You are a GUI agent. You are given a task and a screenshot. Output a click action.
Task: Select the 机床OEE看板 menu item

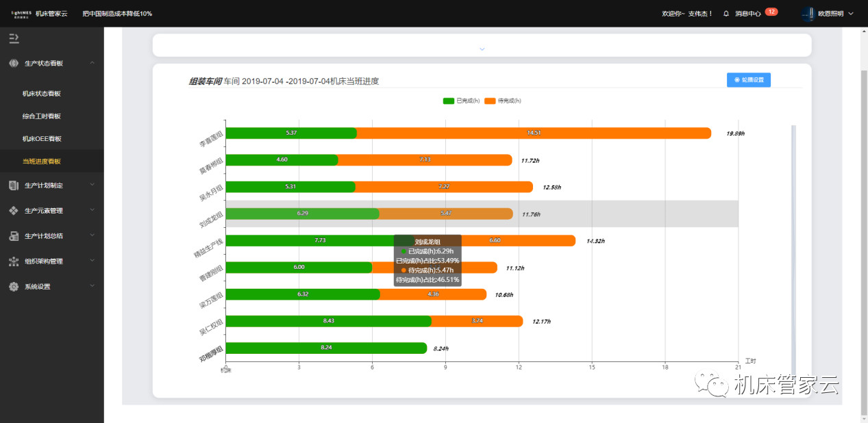coord(42,138)
